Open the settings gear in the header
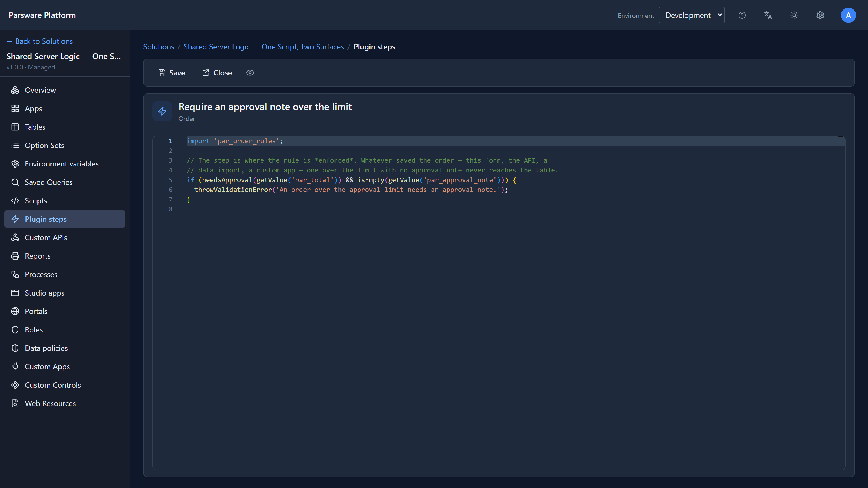 tap(820, 15)
